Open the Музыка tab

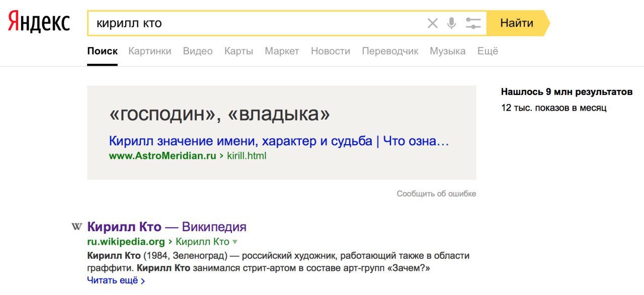tap(447, 51)
